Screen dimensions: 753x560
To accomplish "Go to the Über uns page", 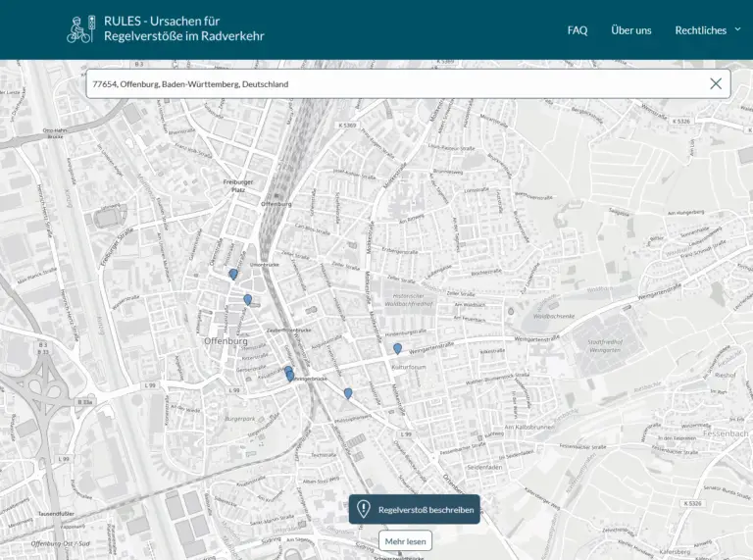I will pos(630,30).
